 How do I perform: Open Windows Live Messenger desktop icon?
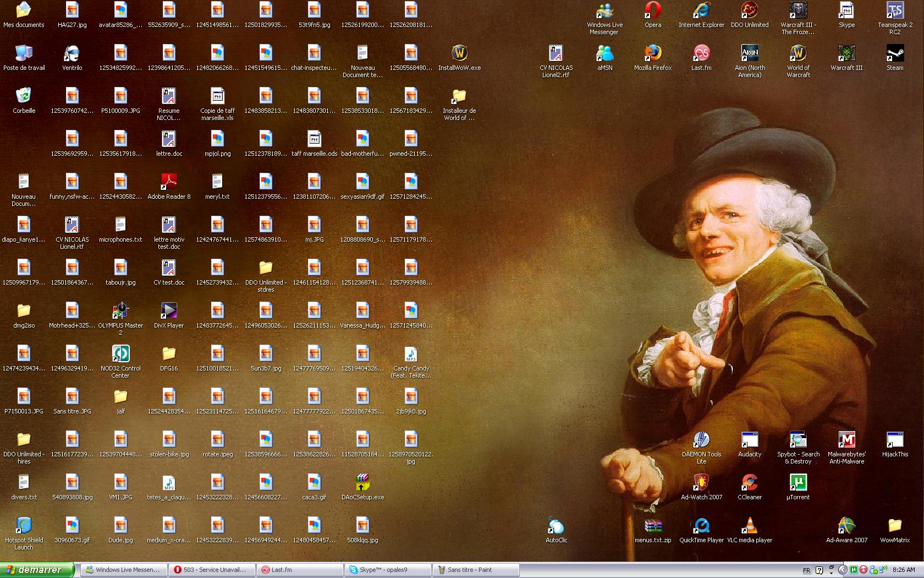pos(604,18)
